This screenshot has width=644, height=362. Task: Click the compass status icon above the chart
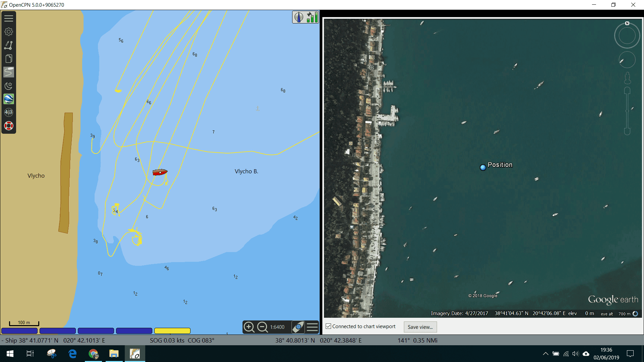coord(299,17)
